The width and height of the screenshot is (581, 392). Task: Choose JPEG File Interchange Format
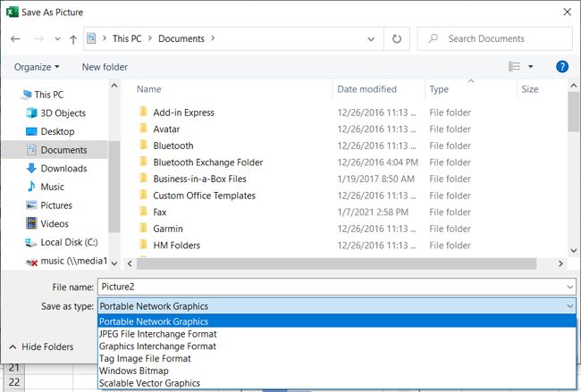[157, 334]
